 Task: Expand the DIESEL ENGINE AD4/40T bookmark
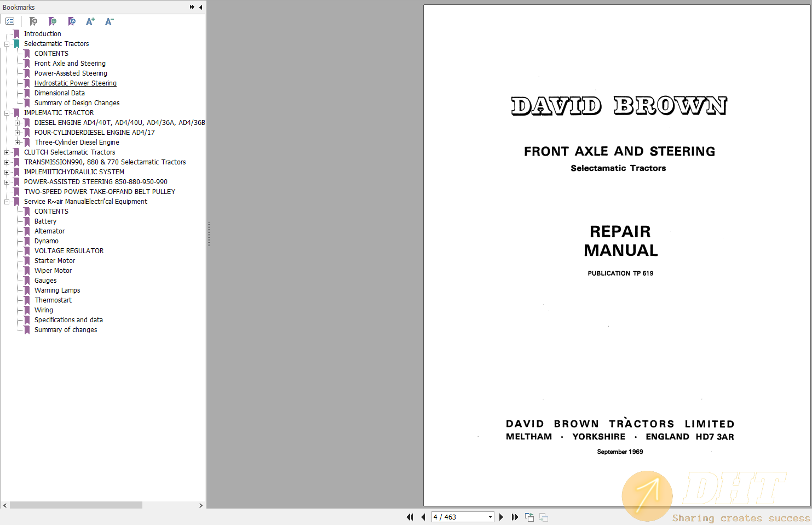pyautogui.click(x=17, y=122)
